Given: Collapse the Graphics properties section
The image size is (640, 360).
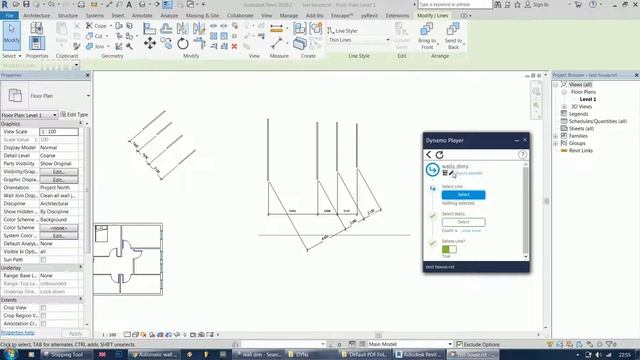Looking at the screenshot, I should click(x=80, y=124).
